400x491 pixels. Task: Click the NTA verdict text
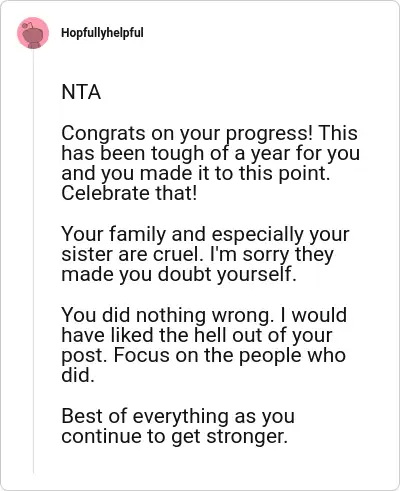[81, 92]
